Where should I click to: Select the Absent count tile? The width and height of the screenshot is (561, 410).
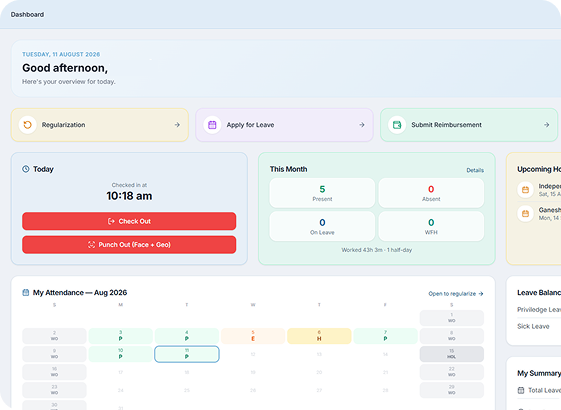(431, 193)
